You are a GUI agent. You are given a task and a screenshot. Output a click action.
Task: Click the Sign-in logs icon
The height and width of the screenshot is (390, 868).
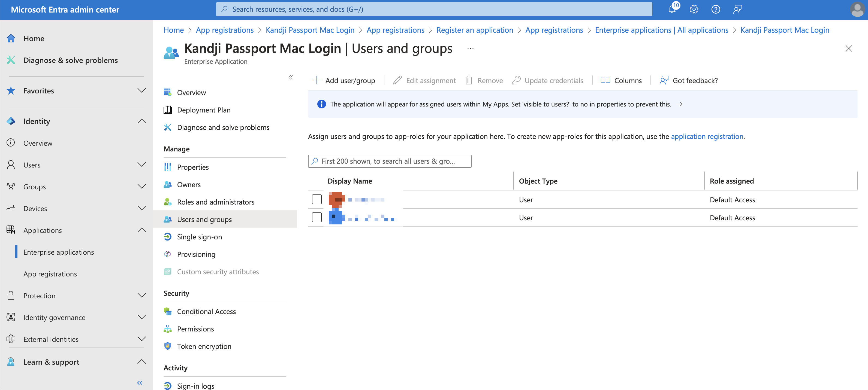[167, 386]
